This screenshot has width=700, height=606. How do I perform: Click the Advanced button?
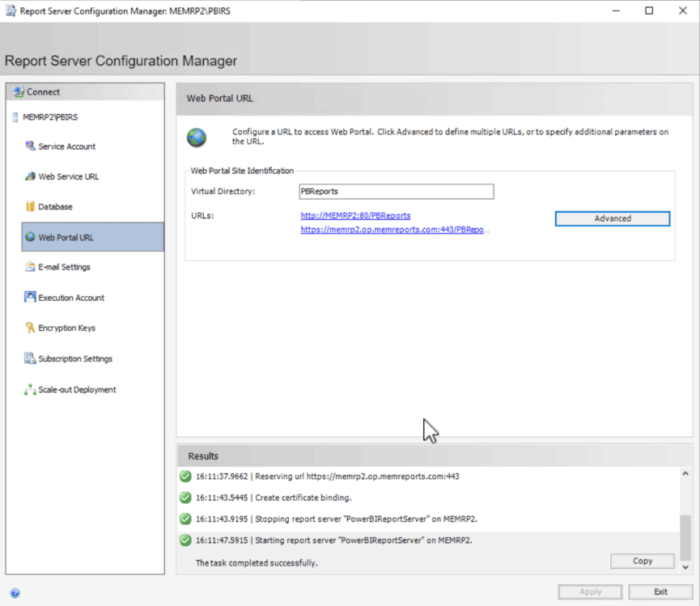click(x=613, y=218)
